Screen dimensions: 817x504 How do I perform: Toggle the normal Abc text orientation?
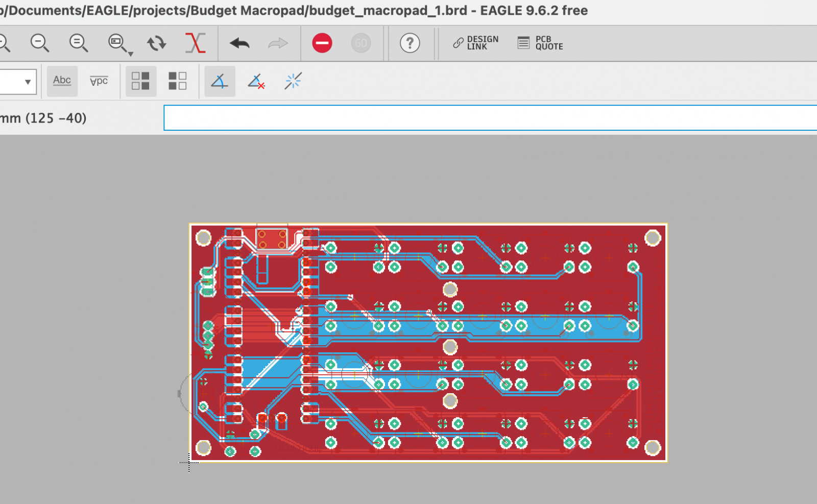coord(62,81)
